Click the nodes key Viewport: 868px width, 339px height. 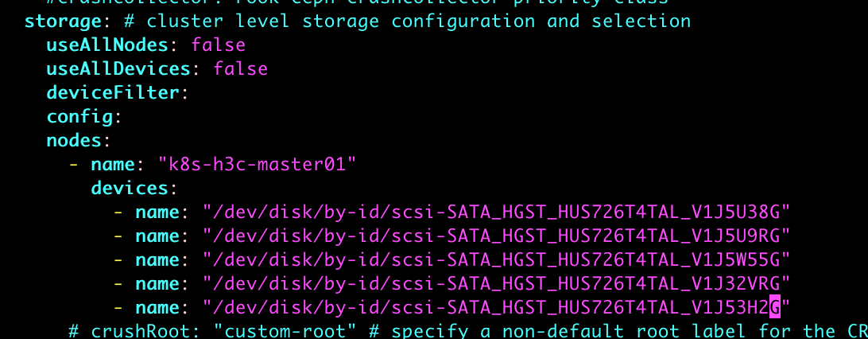coord(74,140)
